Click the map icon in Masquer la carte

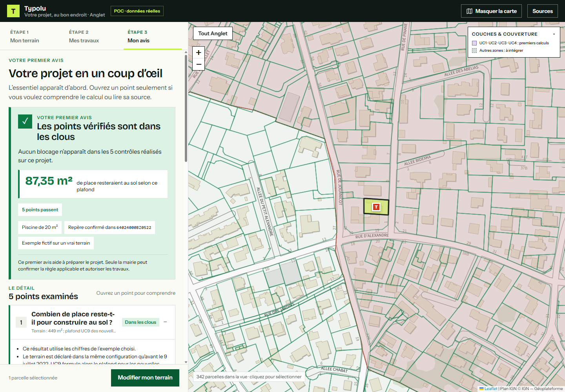tap(469, 11)
